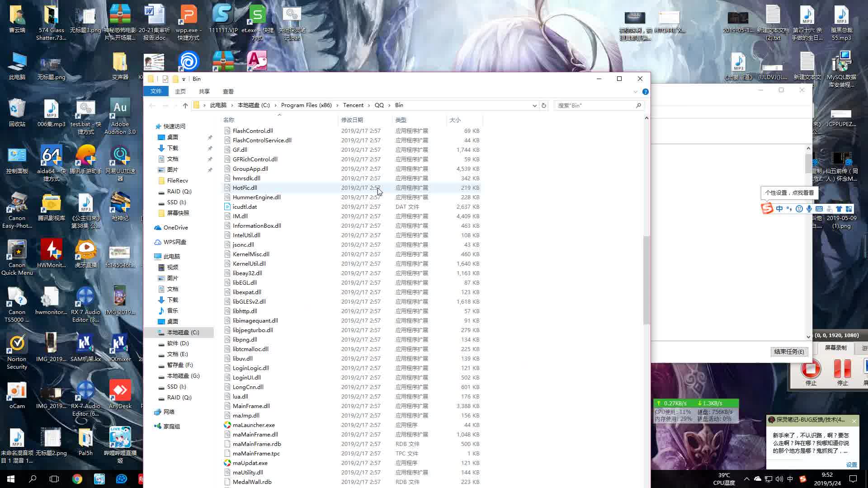Click file list vertical scrollbar thumb
The height and width of the screenshot is (488, 868).
point(646,280)
